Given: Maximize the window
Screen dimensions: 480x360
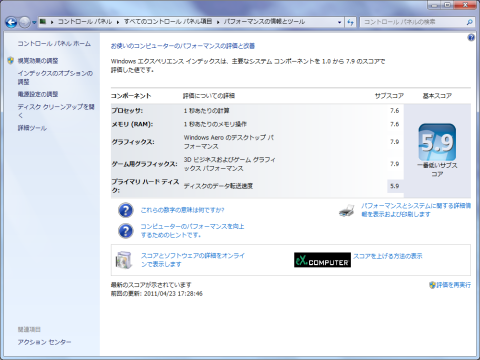Looking at the screenshot, I should pos(448,5).
